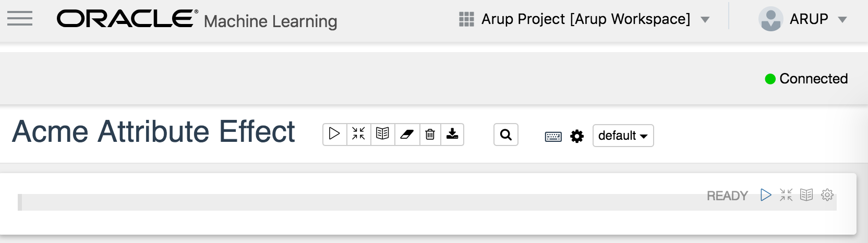Open the default view mode dropdown

(623, 136)
